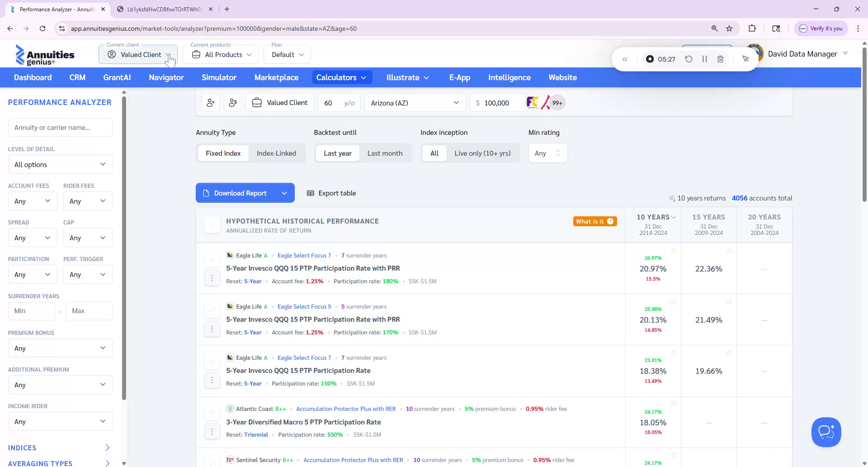Check the Eagle Select Focus 7 row checkbox
This screenshot has width=868, height=467.
pyautogui.click(x=212, y=258)
